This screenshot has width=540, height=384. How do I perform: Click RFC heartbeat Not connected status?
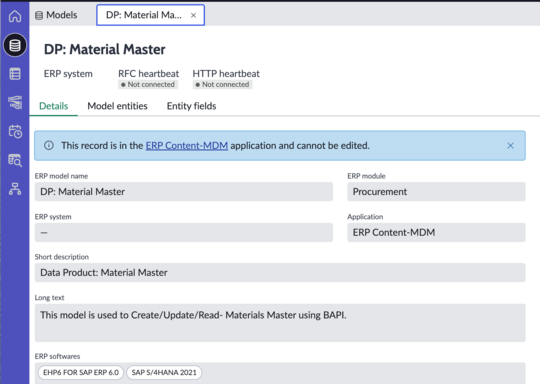tap(148, 85)
